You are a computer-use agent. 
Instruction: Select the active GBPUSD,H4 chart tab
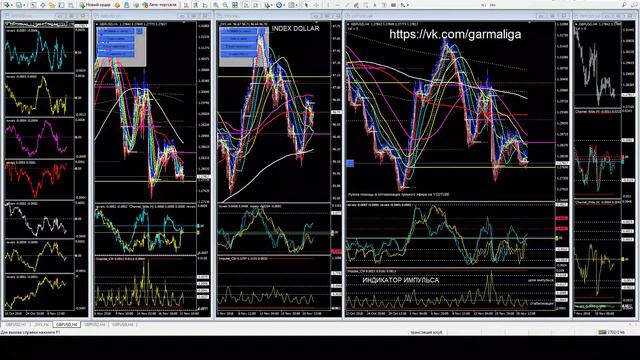click(x=67, y=324)
